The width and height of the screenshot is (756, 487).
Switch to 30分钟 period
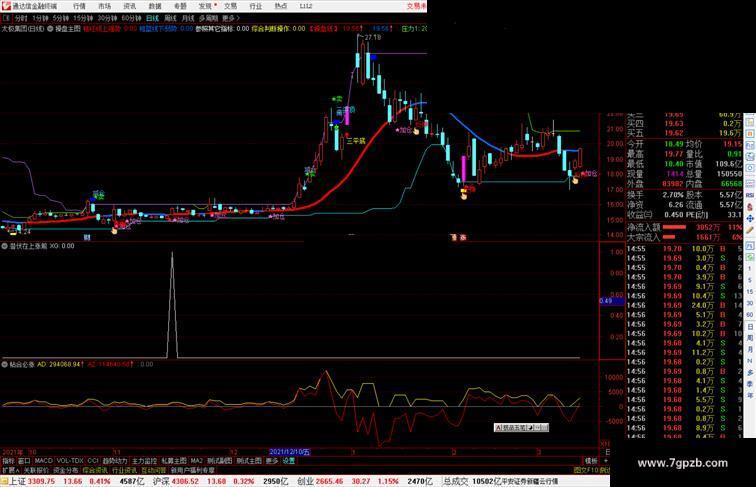107,18
